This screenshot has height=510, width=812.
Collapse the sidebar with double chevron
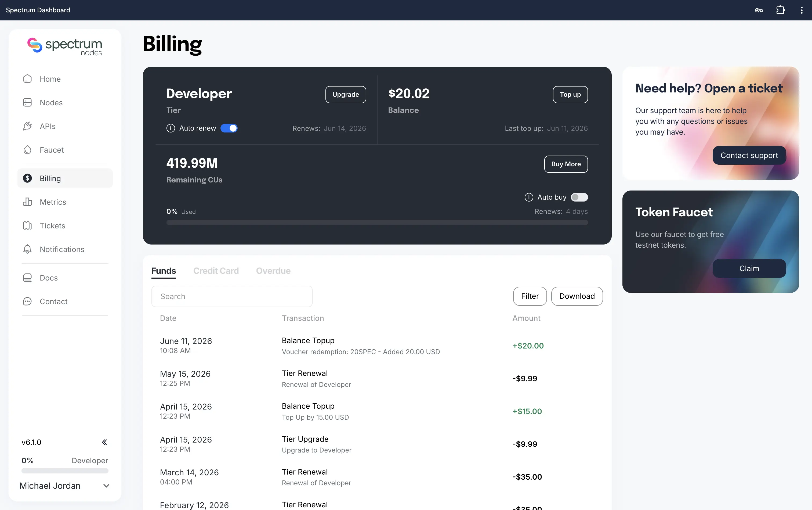point(104,442)
